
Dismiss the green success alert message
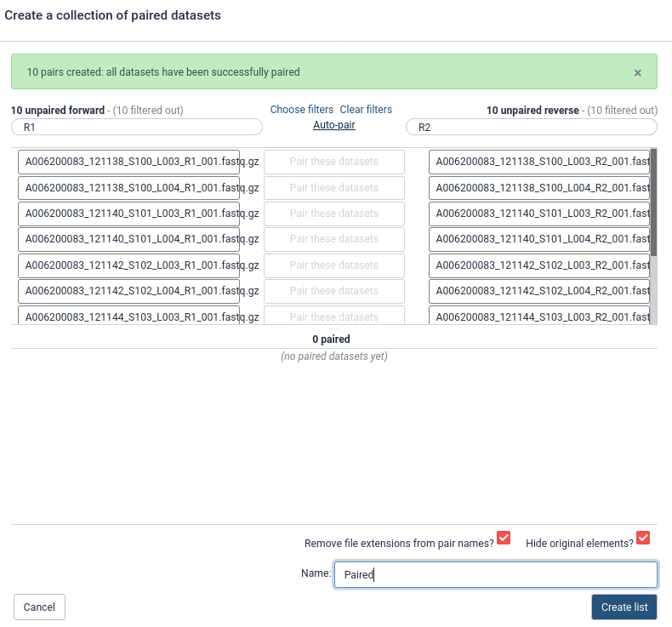click(637, 73)
